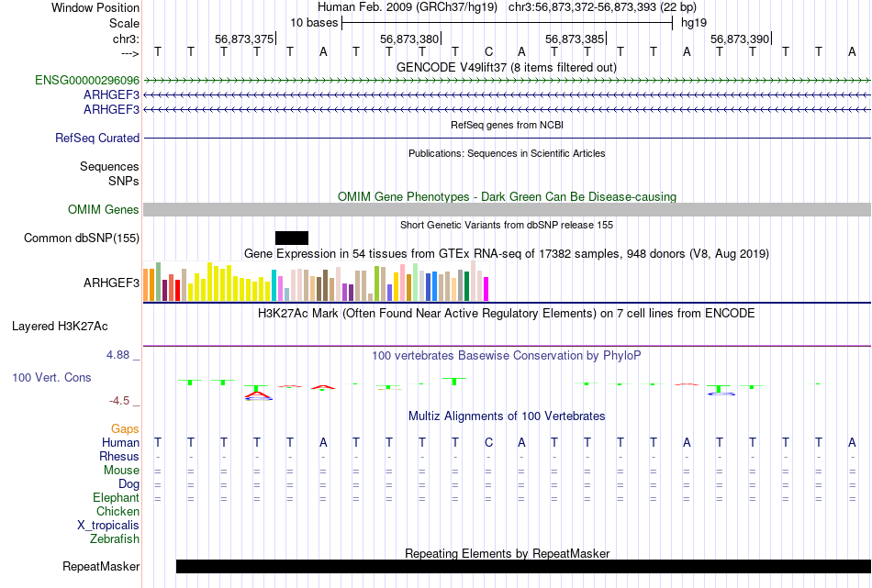Click the Gaps row label
This screenshot has height=588, width=872.
tap(125, 429)
